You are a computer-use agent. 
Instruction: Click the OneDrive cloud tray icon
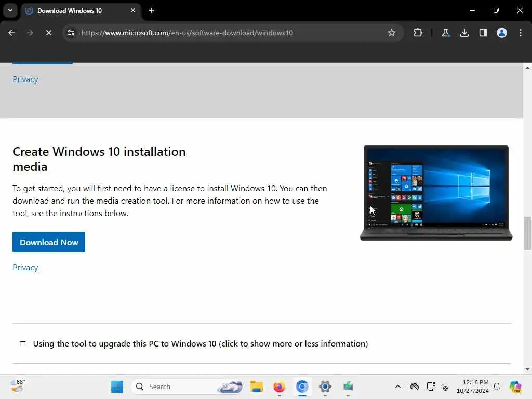coord(415,387)
